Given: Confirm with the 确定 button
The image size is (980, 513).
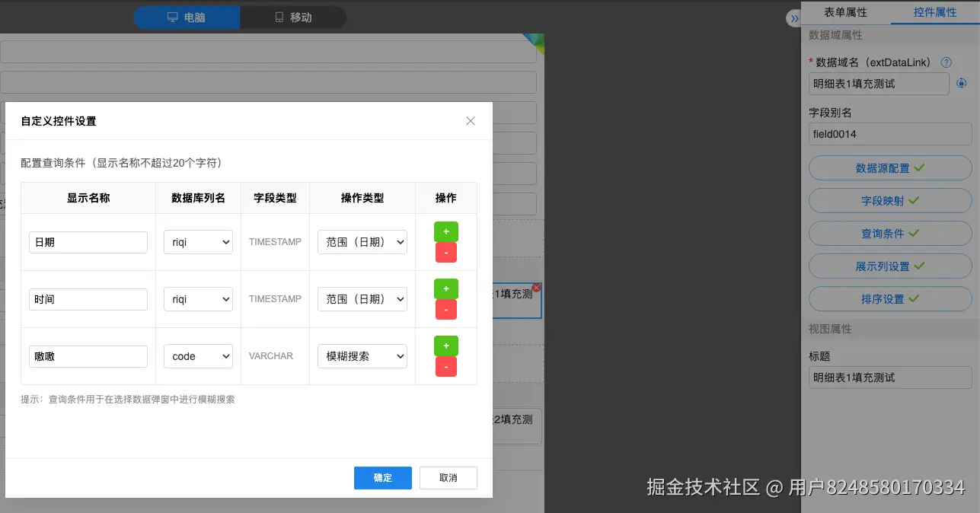Looking at the screenshot, I should click(383, 478).
